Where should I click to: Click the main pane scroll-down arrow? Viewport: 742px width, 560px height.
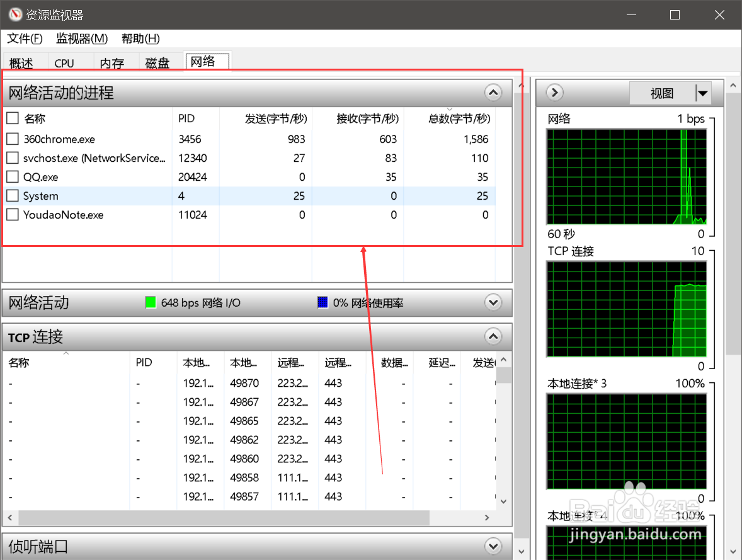pyautogui.click(x=522, y=551)
